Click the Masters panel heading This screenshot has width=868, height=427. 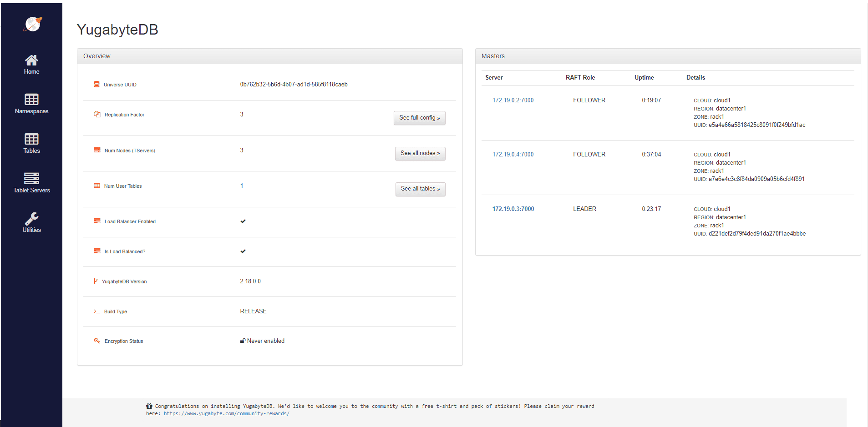(x=493, y=56)
